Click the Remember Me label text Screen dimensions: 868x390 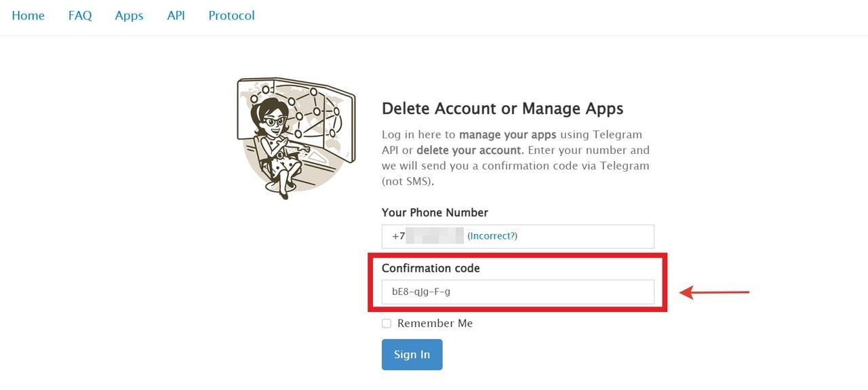click(x=435, y=324)
